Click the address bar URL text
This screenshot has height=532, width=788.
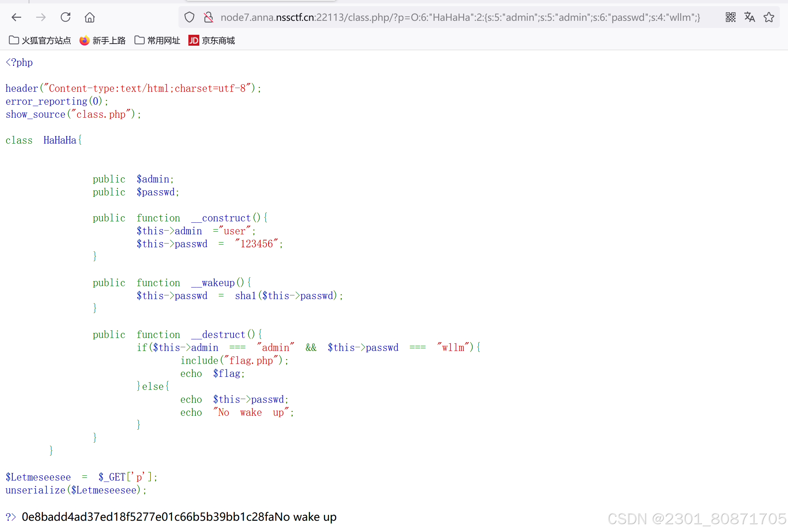[460, 17]
